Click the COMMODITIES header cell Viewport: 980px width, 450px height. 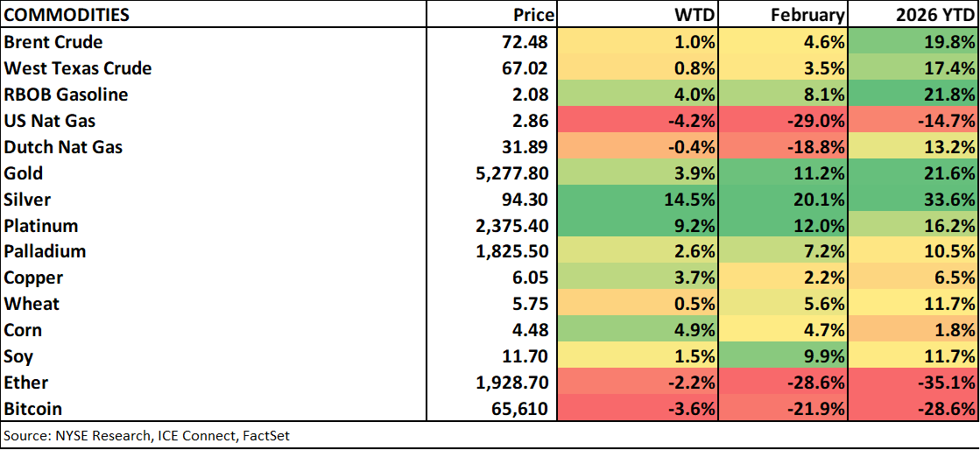point(67,15)
